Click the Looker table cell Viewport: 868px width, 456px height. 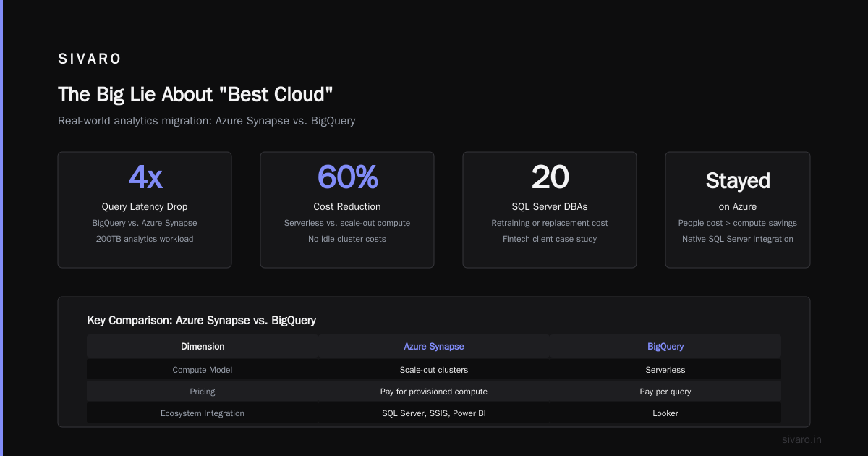point(665,413)
